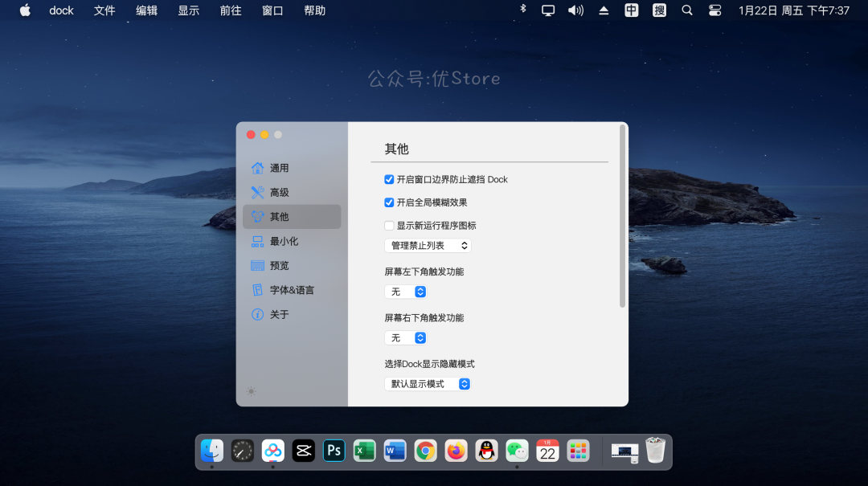Click the eject icon in menu bar
This screenshot has width=868, height=486.
coord(604,10)
